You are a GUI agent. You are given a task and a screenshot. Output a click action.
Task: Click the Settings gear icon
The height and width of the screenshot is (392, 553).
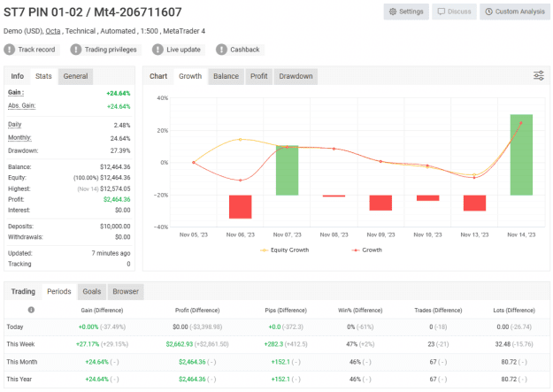[x=393, y=12]
